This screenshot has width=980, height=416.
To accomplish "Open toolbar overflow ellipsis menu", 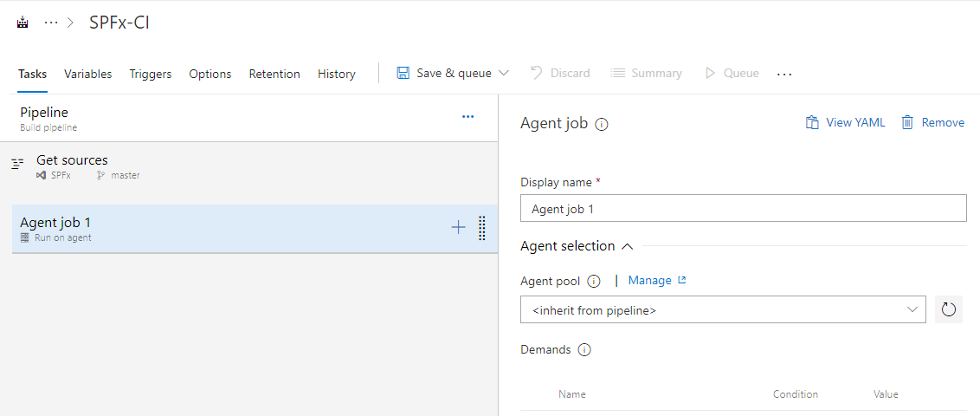I will pos(784,75).
